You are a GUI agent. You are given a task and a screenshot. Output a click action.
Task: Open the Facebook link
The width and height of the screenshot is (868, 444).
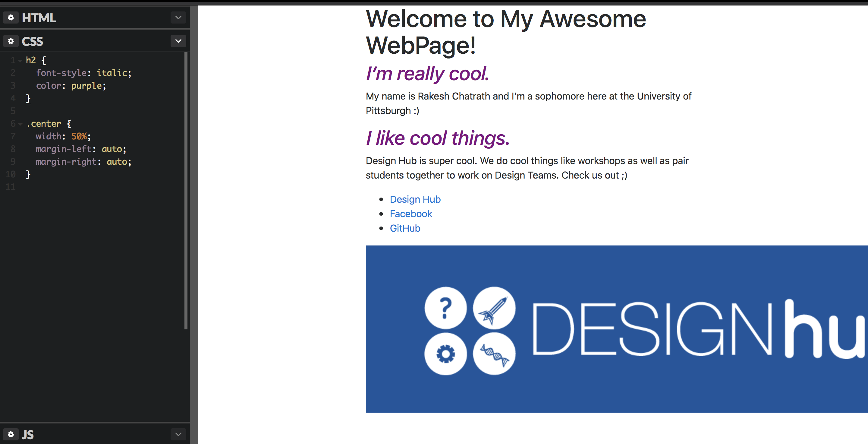[x=411, y=214]
